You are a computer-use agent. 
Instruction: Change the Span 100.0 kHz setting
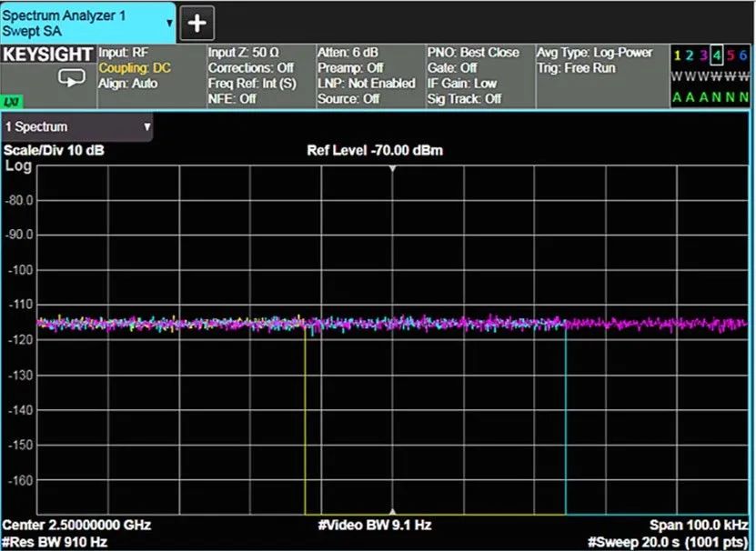(698, 526)
